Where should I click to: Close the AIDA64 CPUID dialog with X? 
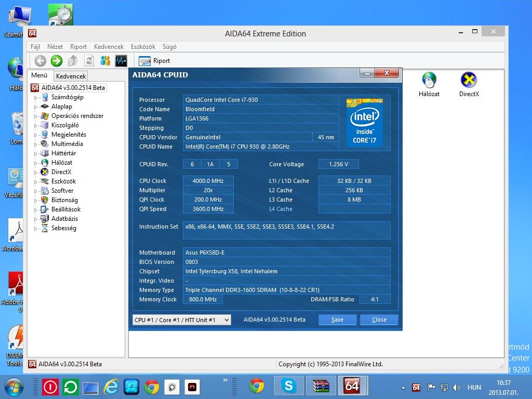tap(387, 73)
